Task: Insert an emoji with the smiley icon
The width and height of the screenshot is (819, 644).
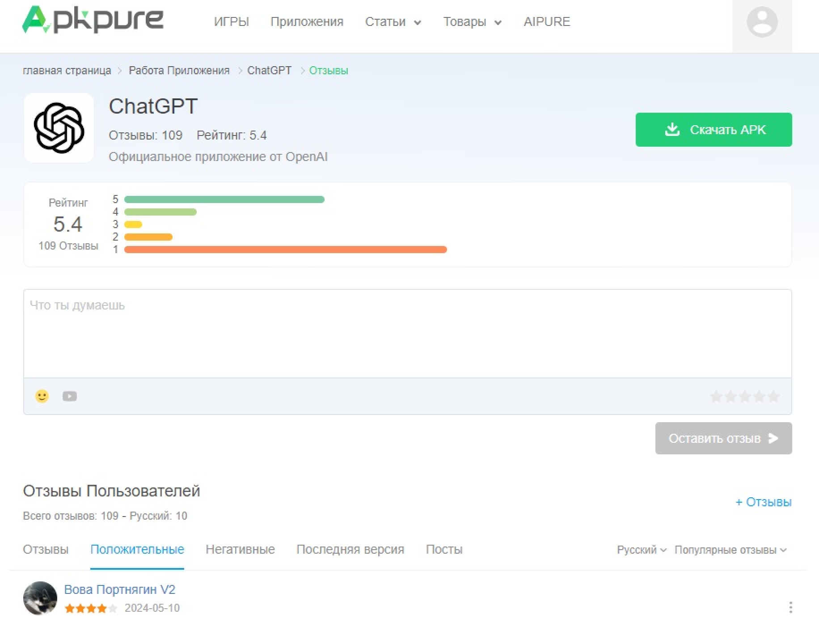Action: 42,396
